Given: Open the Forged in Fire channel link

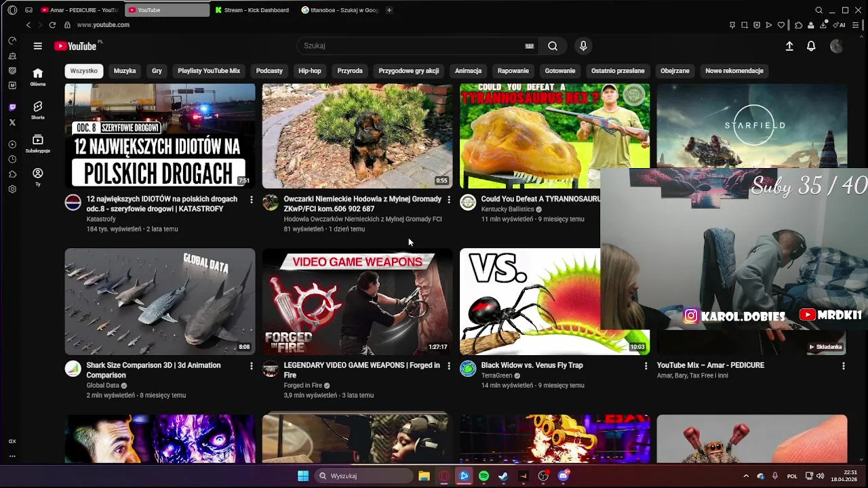Looking at the screenshot, I should [303, 386].
